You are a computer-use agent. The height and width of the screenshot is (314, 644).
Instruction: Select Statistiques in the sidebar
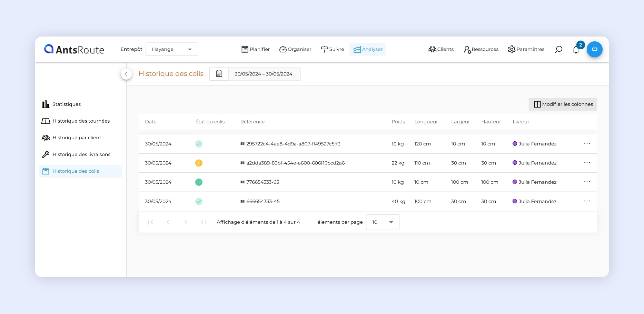pyautogui.click(x=66, y=104)
